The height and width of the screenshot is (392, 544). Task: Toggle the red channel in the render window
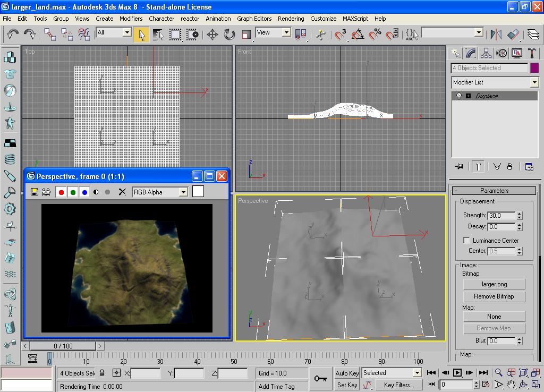[61, 192]
